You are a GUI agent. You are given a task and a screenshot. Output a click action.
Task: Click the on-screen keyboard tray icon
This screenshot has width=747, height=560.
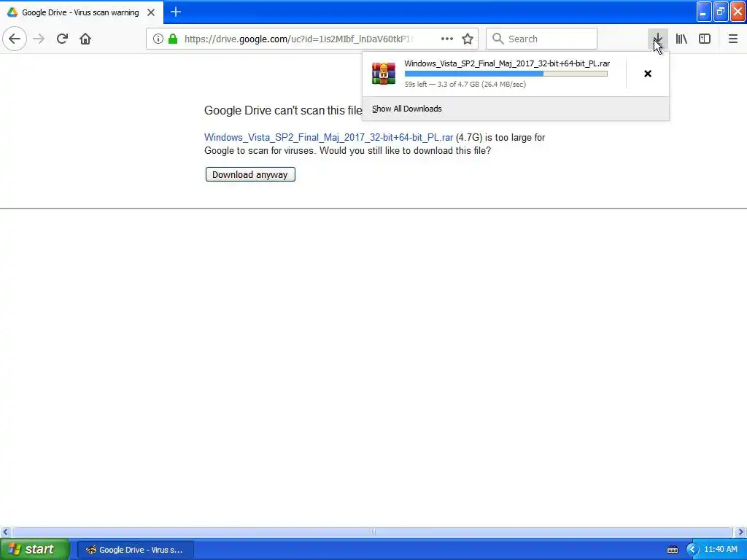coord(672,550)
